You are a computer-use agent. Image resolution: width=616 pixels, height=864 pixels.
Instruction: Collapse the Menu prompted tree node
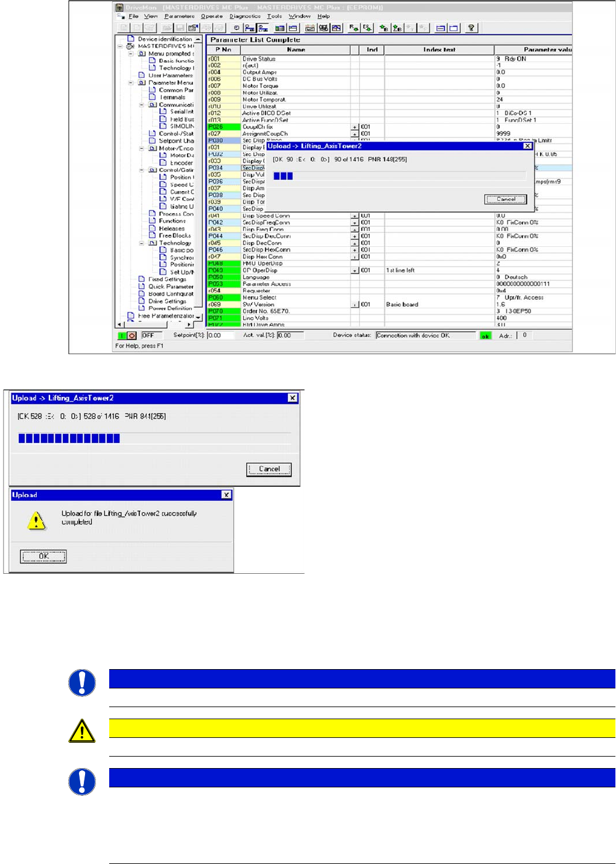131,54
